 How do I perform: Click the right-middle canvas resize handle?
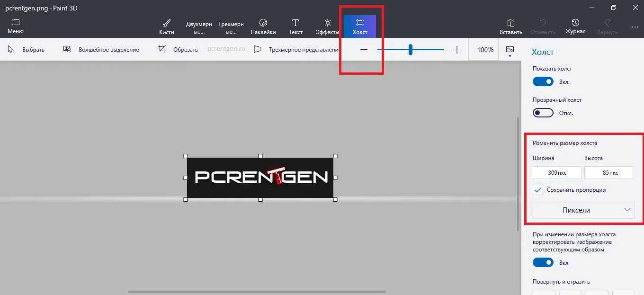tap(335, 178)
